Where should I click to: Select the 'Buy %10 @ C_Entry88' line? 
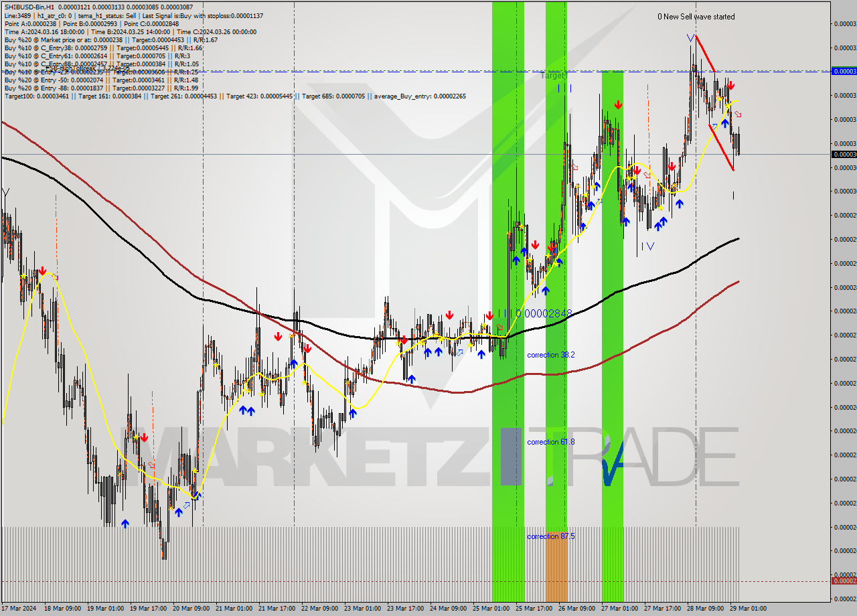[x=102, y=64]
